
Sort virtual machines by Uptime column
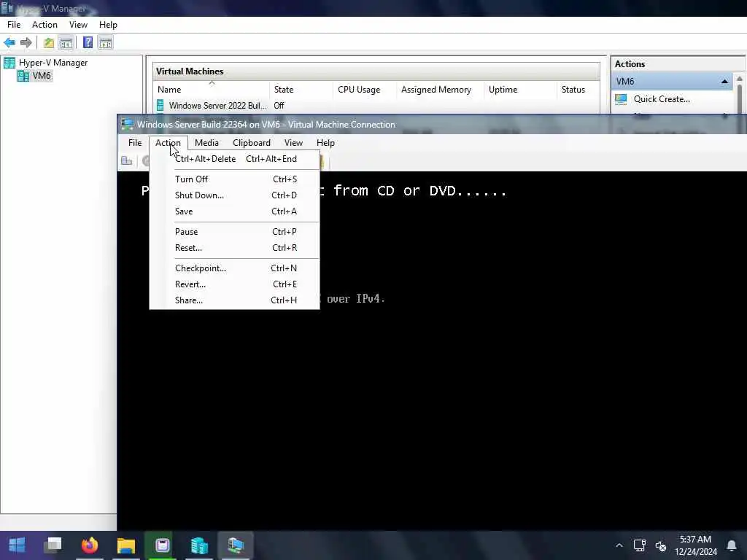(520, 90)
